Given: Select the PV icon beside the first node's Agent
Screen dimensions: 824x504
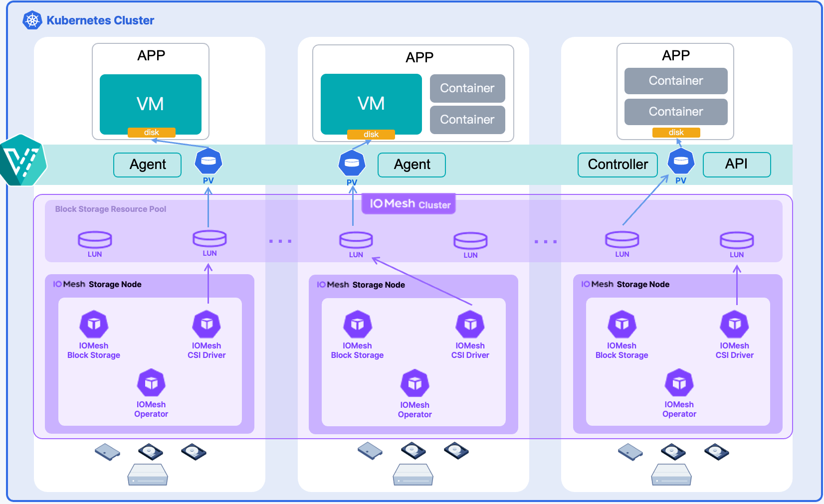Looking at the screenshot, I should (x=208, y=161).
